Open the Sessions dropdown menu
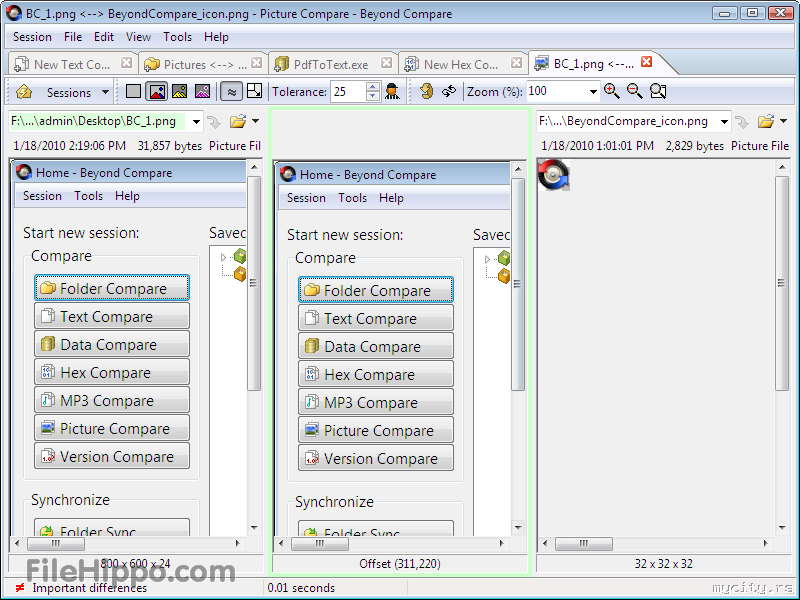This screenshot has width=800, height=600. [78, 92]
